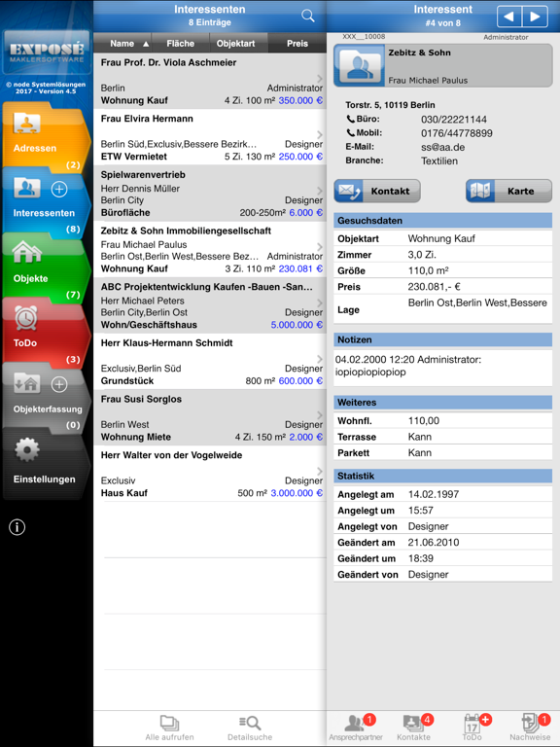Toggle sort direction arrow next to Name

(146, 44)
